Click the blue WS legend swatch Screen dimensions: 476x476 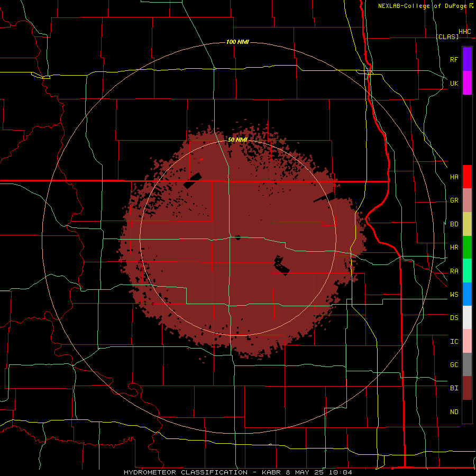pyautogui.click(x=467, y=294)
